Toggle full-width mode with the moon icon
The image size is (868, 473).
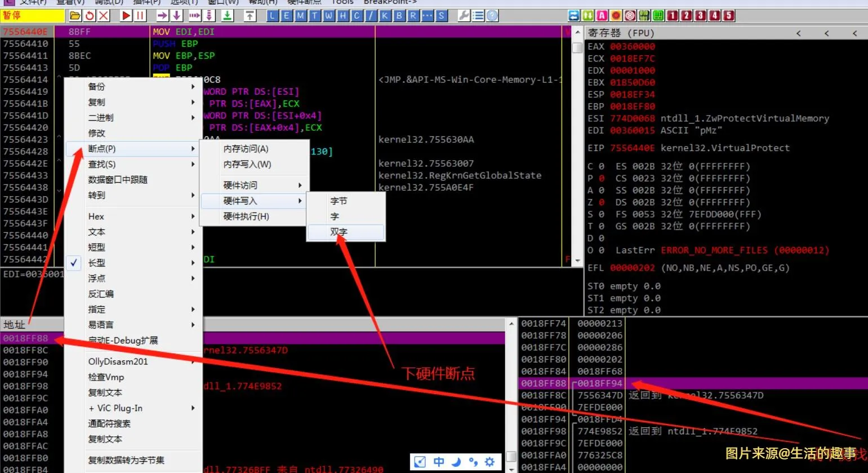[456, 462]
